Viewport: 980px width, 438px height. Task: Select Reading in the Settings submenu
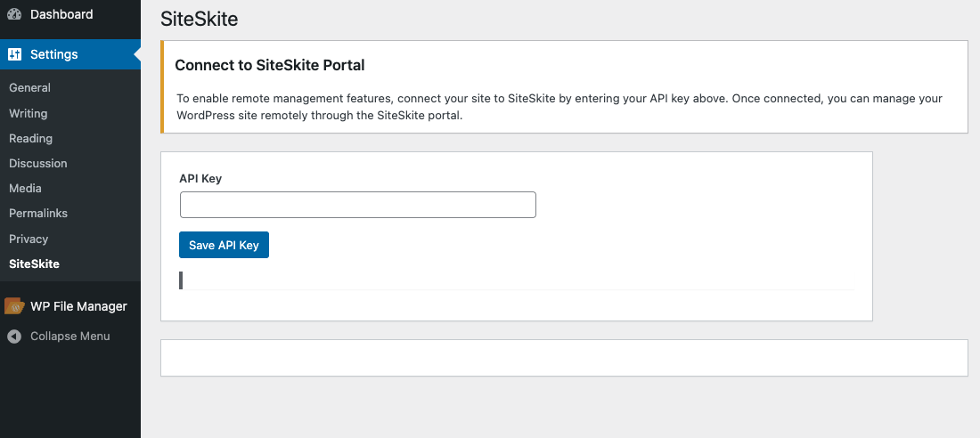click(x=30, y=138)
